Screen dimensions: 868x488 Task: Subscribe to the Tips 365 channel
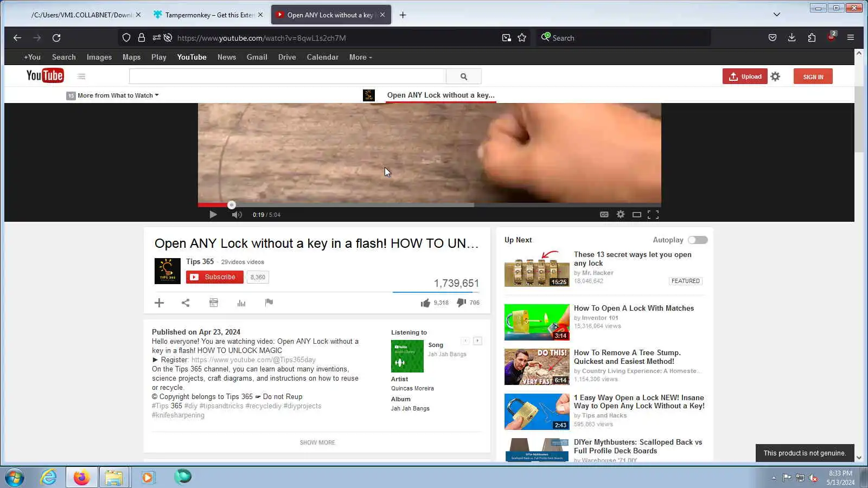(x=215, y=277)
